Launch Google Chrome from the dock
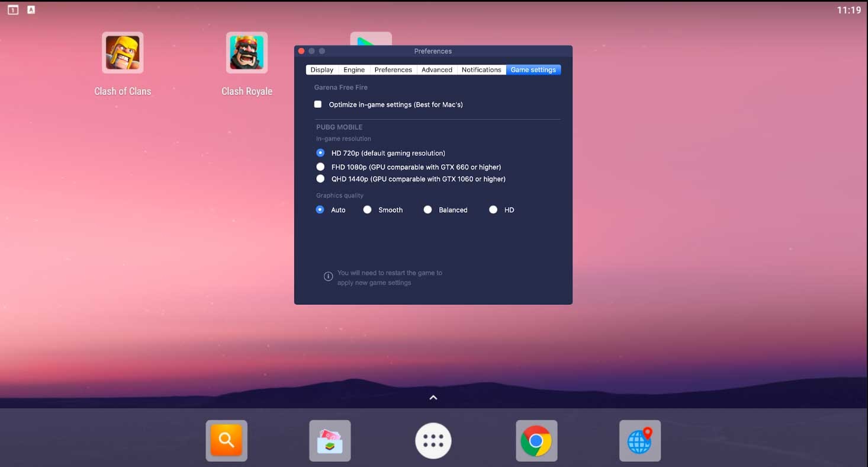This screenshot has width=868, height=467. click(x=536, y=440)
